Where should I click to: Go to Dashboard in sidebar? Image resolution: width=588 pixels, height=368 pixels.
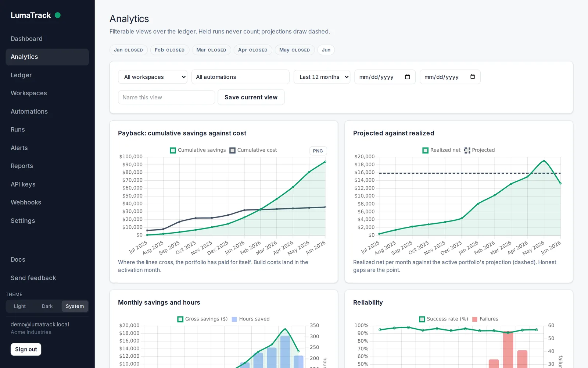47,39
